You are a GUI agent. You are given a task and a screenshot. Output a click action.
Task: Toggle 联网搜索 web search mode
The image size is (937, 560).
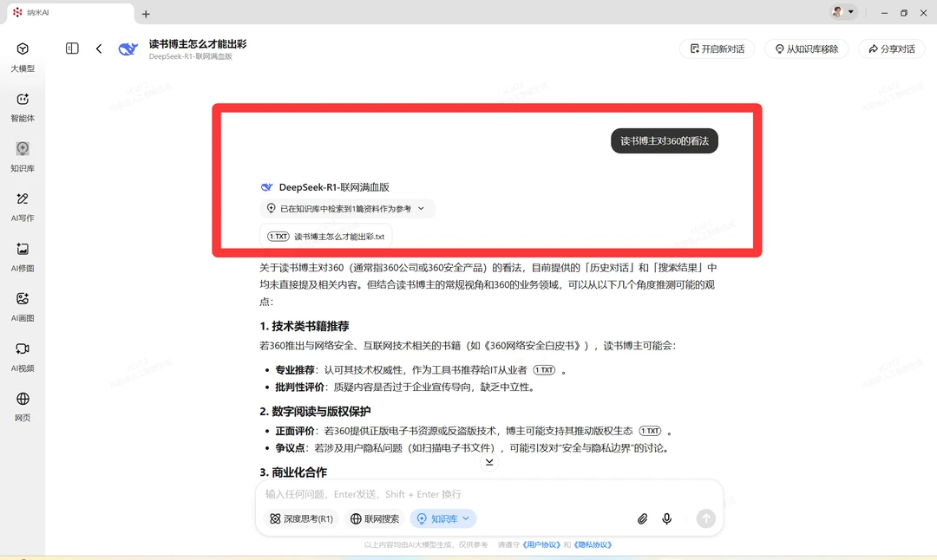coord(375,518)
